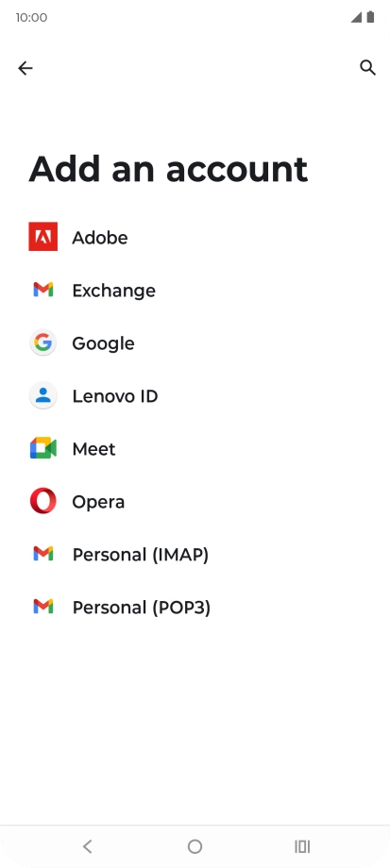This screenshot has height=868, width=390.
Task: Choose Personal (IMAP) email account
Action: click(x=195, y=554)
